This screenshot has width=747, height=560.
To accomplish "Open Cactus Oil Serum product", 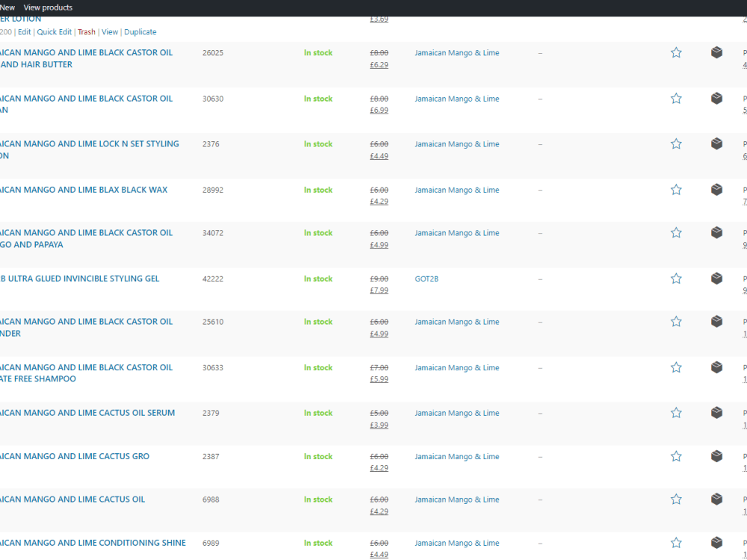I will point(87,413).
